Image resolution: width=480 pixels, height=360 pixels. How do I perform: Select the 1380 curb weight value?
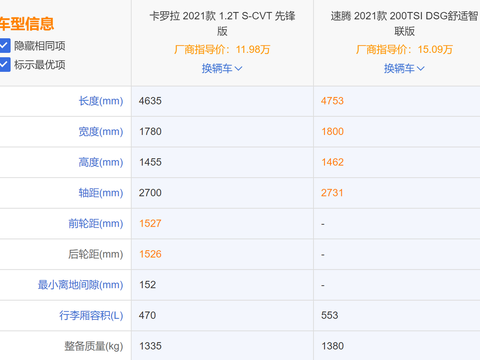(332, 346)
